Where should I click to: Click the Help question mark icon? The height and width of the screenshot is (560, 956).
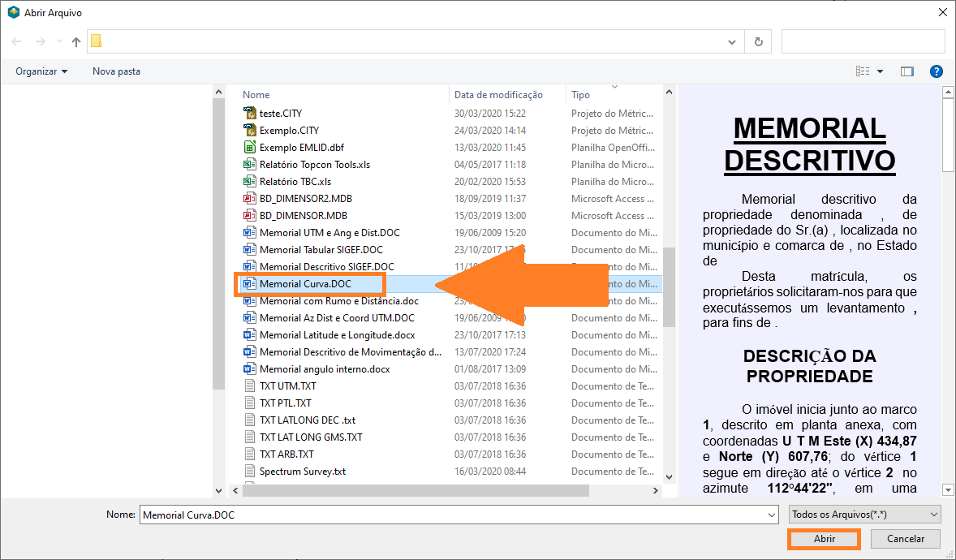coord(936,71)
